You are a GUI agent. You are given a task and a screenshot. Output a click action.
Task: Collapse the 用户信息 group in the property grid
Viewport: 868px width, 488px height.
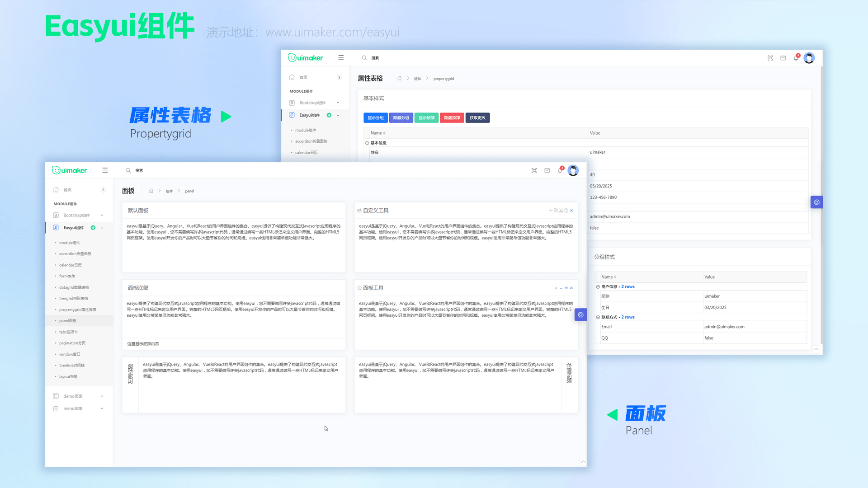tap(598, 287)
